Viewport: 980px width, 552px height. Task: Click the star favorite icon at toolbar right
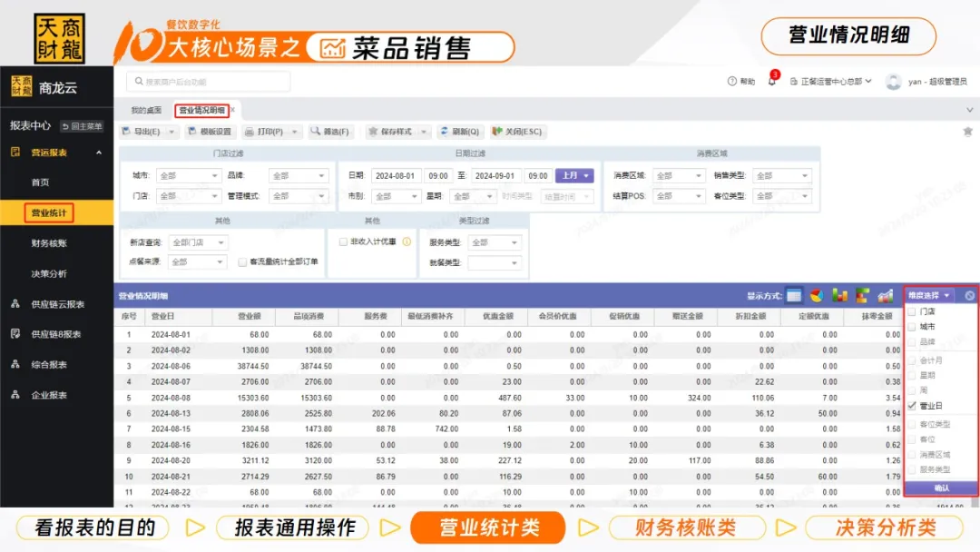point(967,132)
